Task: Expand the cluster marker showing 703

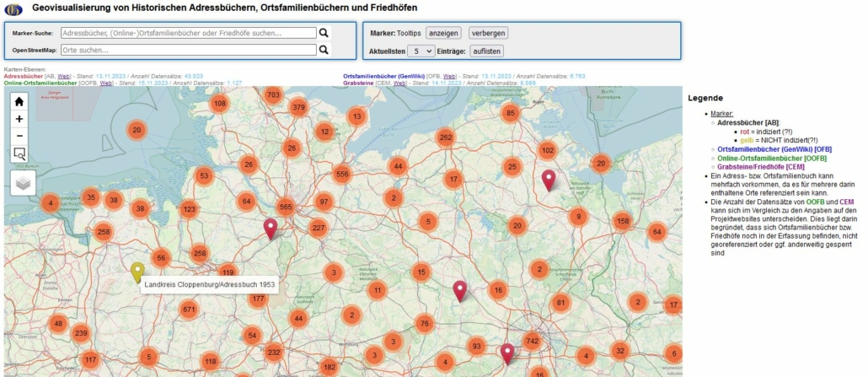Action: 273,95
